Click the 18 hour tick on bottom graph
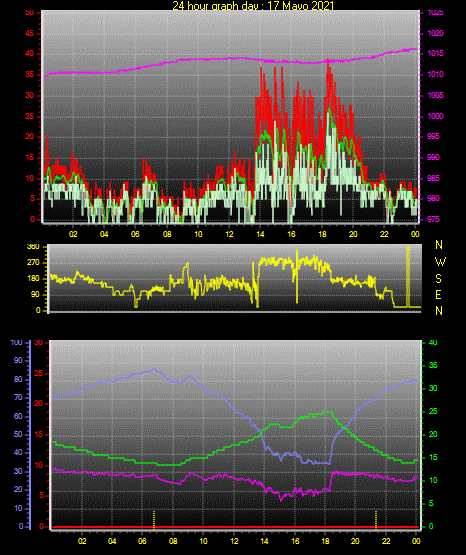 click(325, 541)
